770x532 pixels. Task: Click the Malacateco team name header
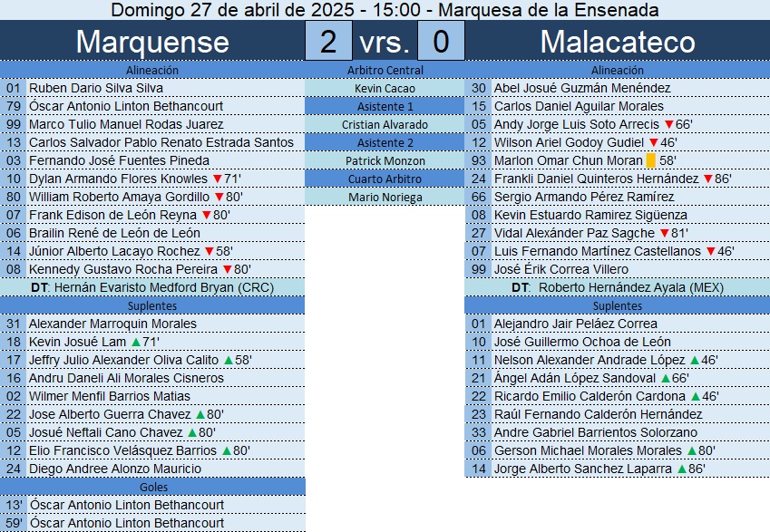618,42
